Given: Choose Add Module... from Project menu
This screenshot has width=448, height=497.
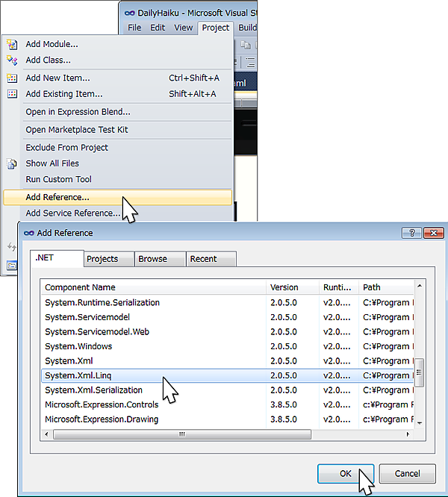Looking at the screenshot, I should coord(118,44).
